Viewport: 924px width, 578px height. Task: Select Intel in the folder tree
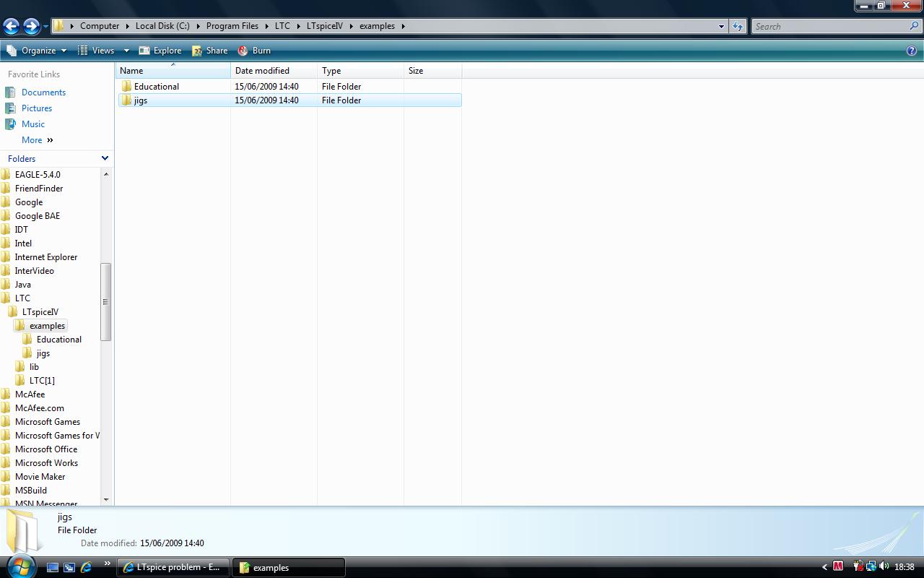(23, 243)
